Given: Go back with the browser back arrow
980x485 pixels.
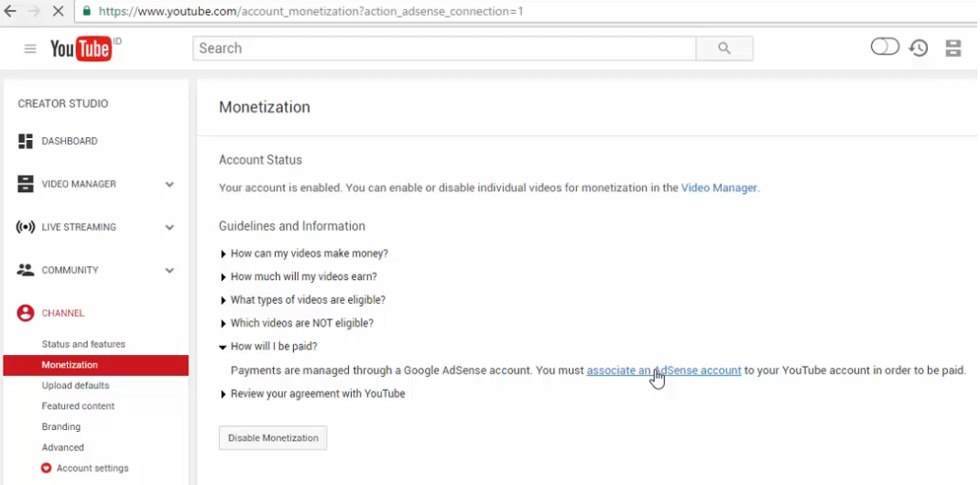Looking at the screenshot, I should [10, 11].
